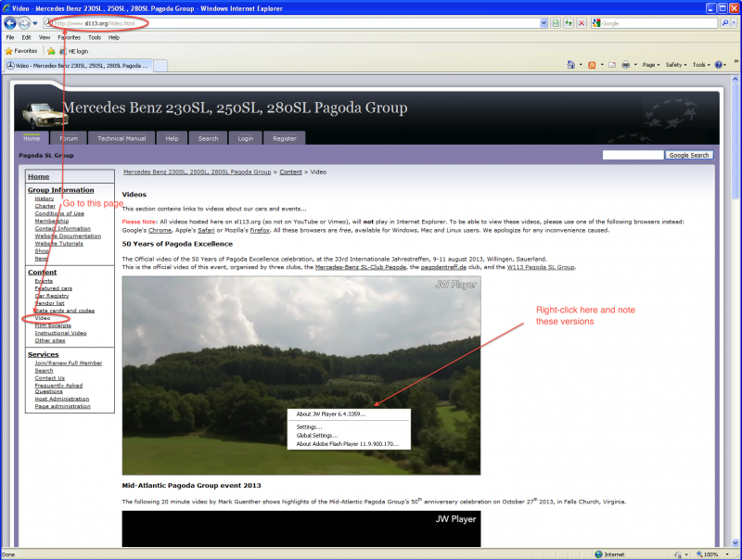The height and width of the screenshot is (560, 742).
Task: Click the Stop loading red X icon
Action: (x=582, y=23)
